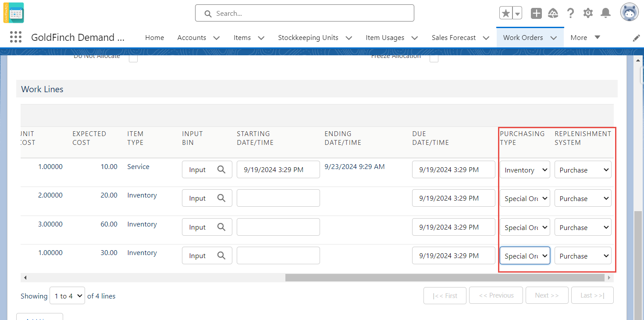The height and width of the screenshot is (320, 644).
Task: Click the Input Bin lookup icon on 30.00 row
Action: [x=221, y=255]
